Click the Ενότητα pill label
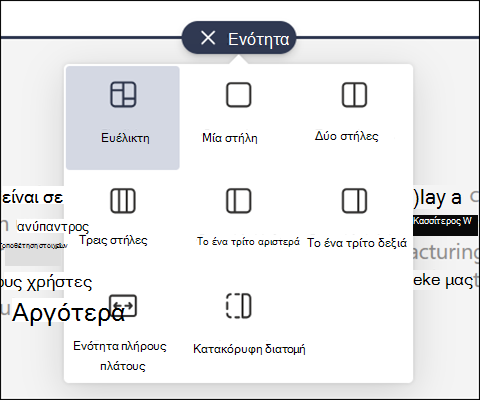 pyautogui.click(x=259, y=39)
